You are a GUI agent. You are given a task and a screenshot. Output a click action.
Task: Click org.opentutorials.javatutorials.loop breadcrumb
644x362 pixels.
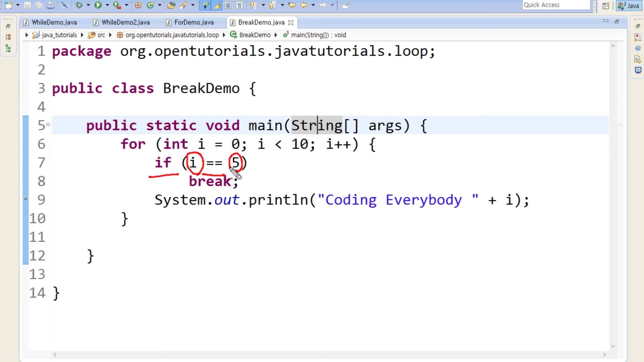(x=172, y=35)
